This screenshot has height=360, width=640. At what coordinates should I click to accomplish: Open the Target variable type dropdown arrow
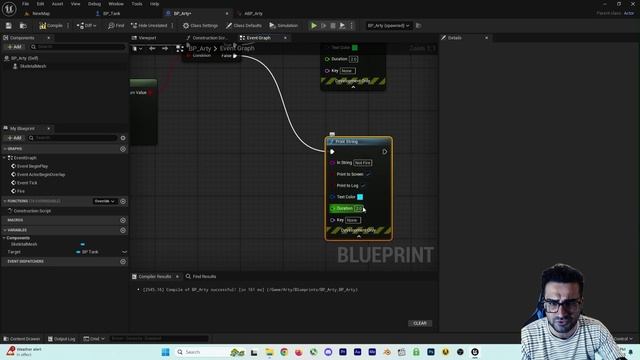[124, 252]
